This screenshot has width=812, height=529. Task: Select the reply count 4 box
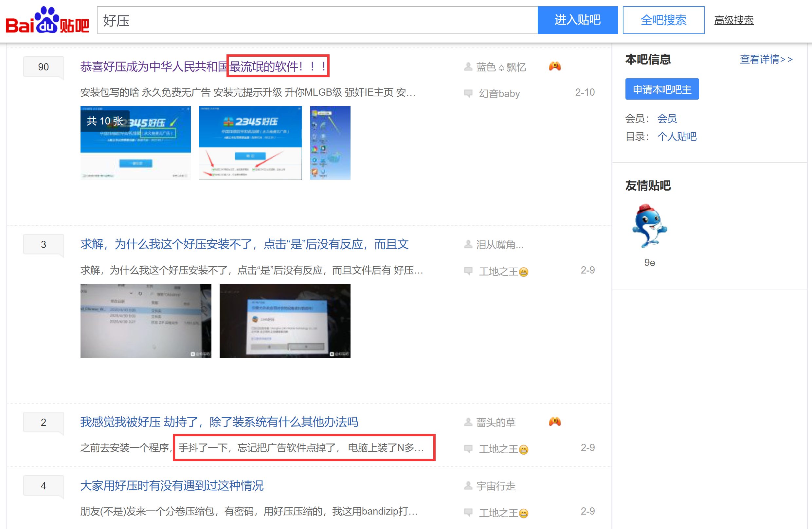point(43,486)
